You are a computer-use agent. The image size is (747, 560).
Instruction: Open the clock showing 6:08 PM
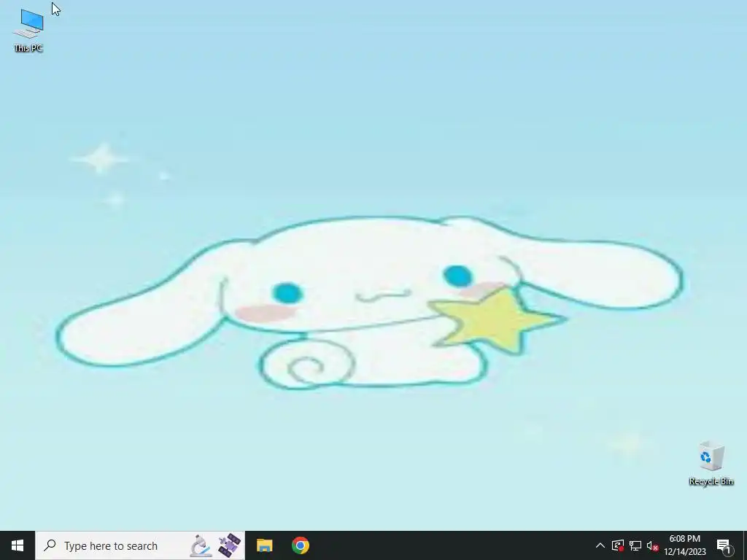[685, 545]
